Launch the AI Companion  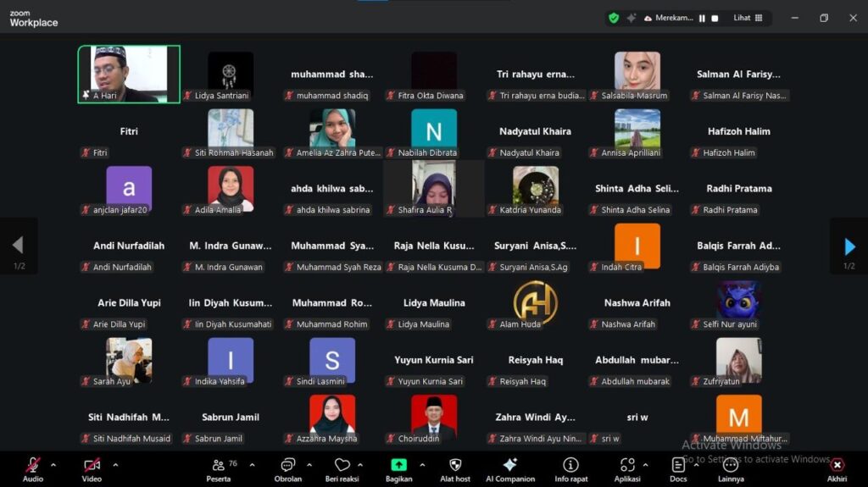510,466
